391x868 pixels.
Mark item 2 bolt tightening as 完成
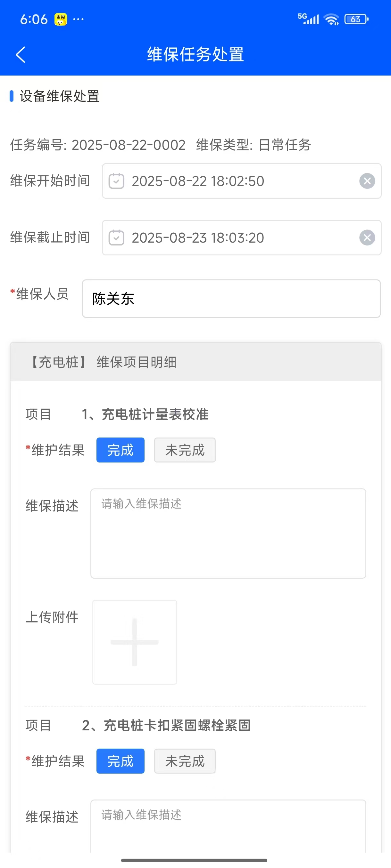point(121,761)
